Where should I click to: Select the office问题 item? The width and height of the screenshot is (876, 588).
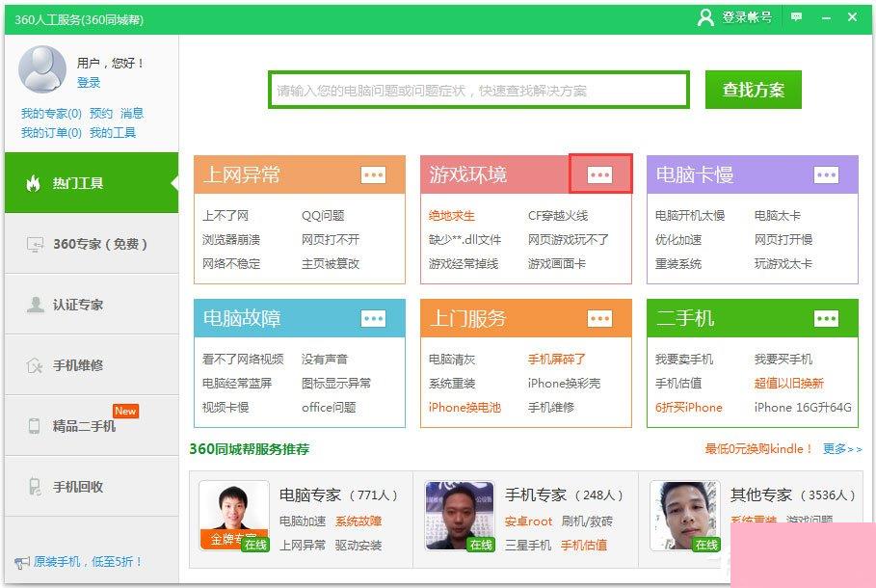pos(329,408)
